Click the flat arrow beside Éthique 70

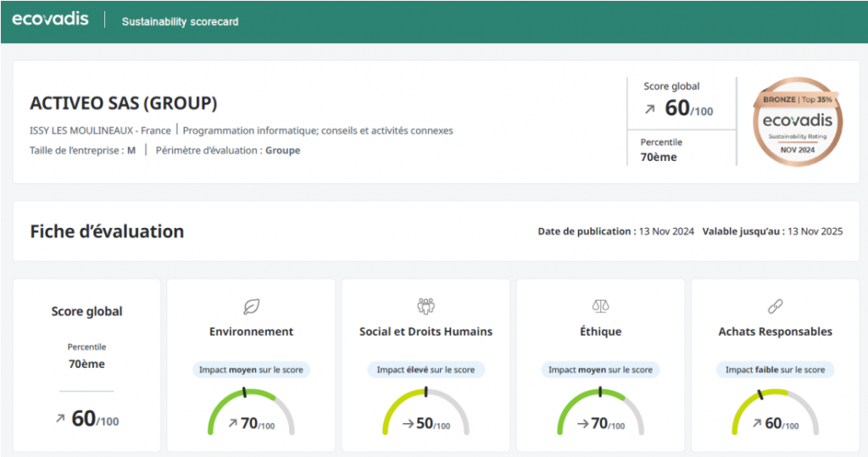tap(583, 424)
